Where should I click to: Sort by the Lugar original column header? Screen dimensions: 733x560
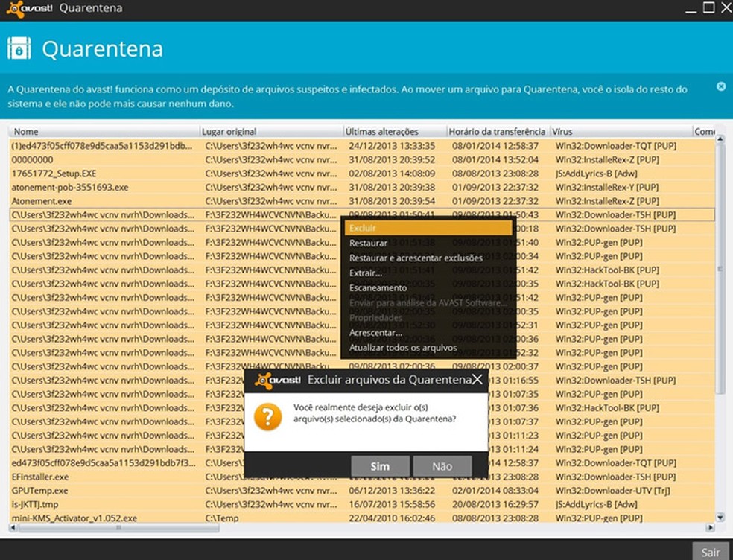pyautogui.click(x=271, y=131)
